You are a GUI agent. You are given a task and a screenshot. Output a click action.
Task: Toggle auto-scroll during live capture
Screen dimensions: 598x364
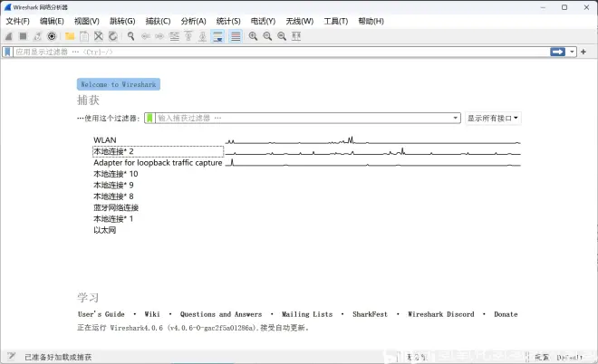click(217, 36)
